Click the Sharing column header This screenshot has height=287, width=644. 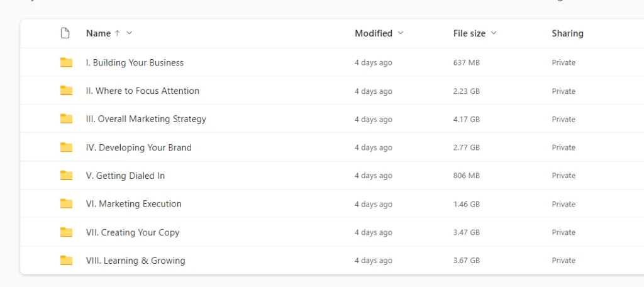click(567, 33)
